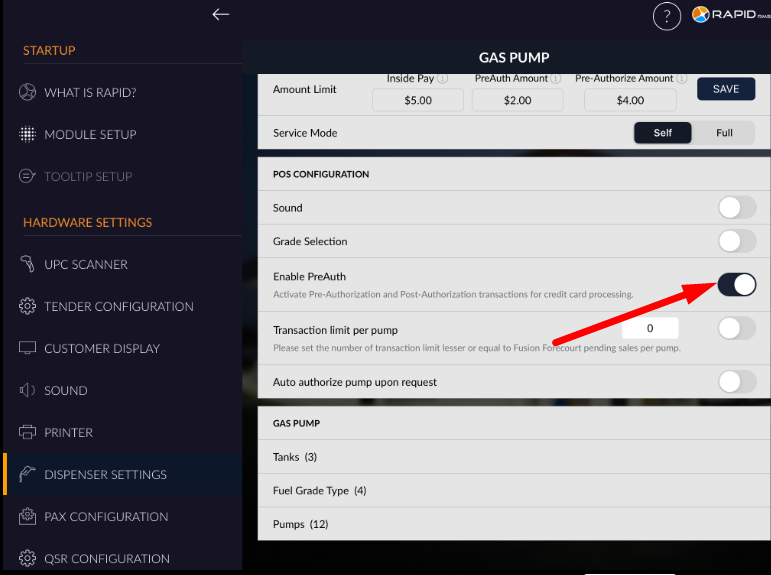Toggle Auto authorize pump upon request
The width and height of the screenshot is (771, 575).
pos(736,382)
